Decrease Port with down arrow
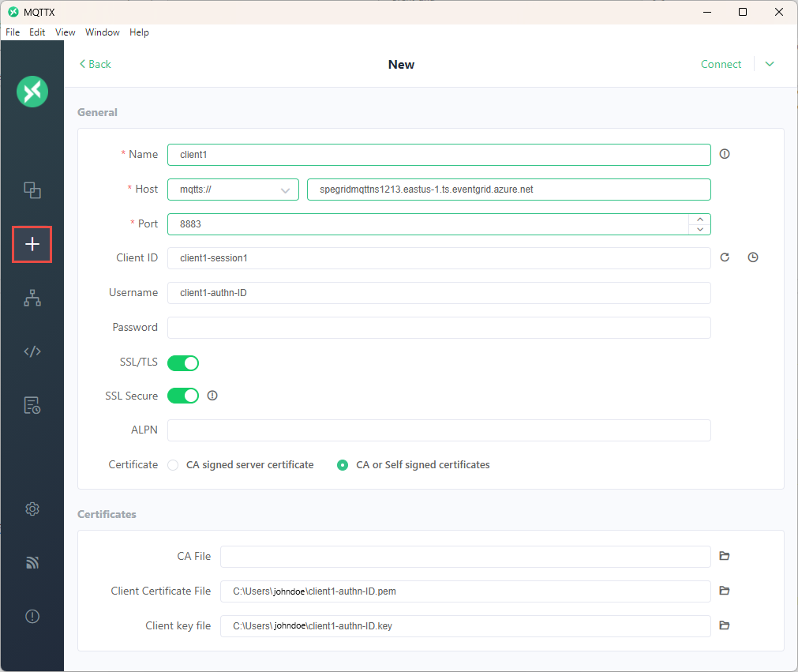Image resolution: width=798 pixels, height=672 pixels. pyautogui.click(x=700, y=230)
